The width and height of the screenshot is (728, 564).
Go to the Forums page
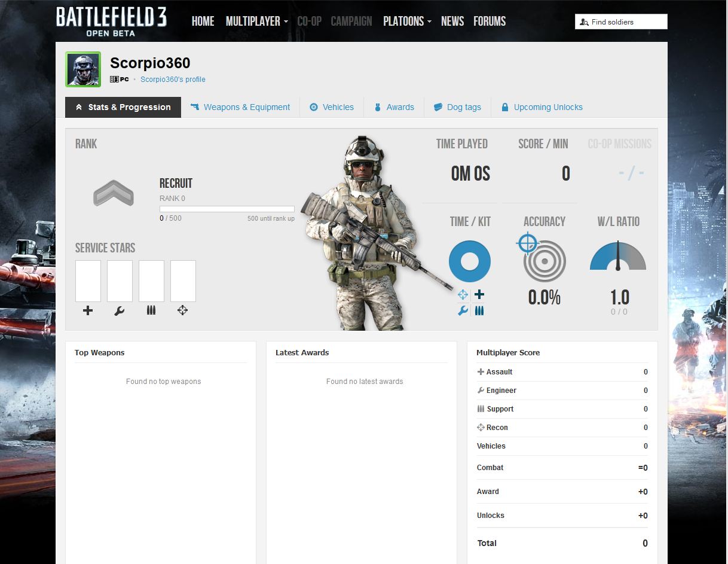[x=490, y=22]
